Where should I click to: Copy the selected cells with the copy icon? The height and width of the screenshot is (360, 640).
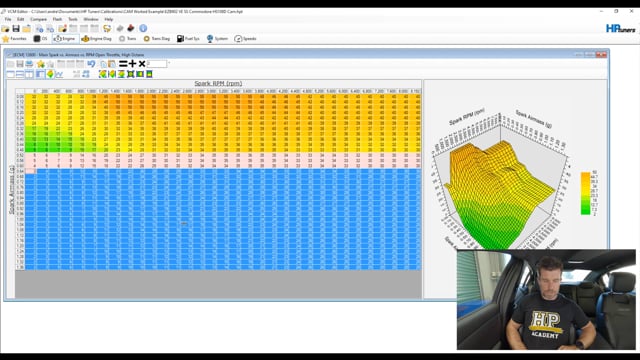point(103,64)
